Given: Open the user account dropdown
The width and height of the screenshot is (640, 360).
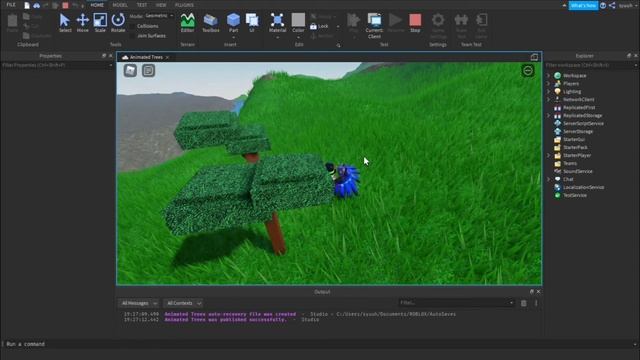Looking at the screenshot, I should pos(627,6).
